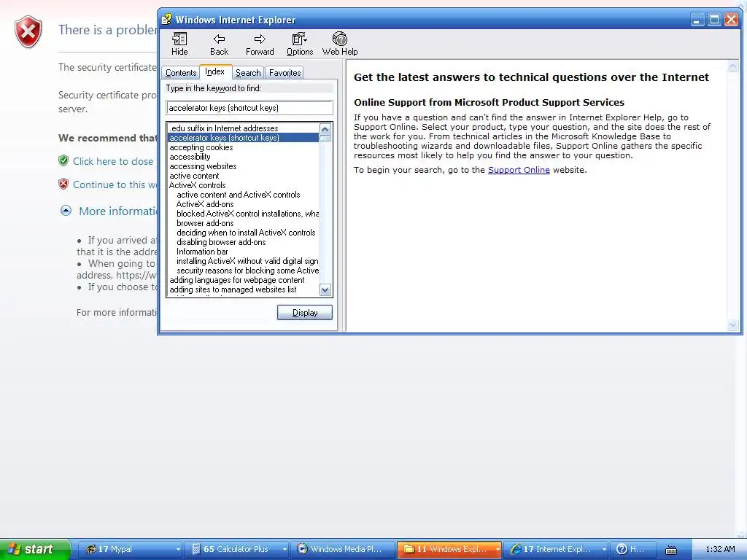Click the help window title bar icon
Viewport: 747px width, 560px height.
(167, 20)
